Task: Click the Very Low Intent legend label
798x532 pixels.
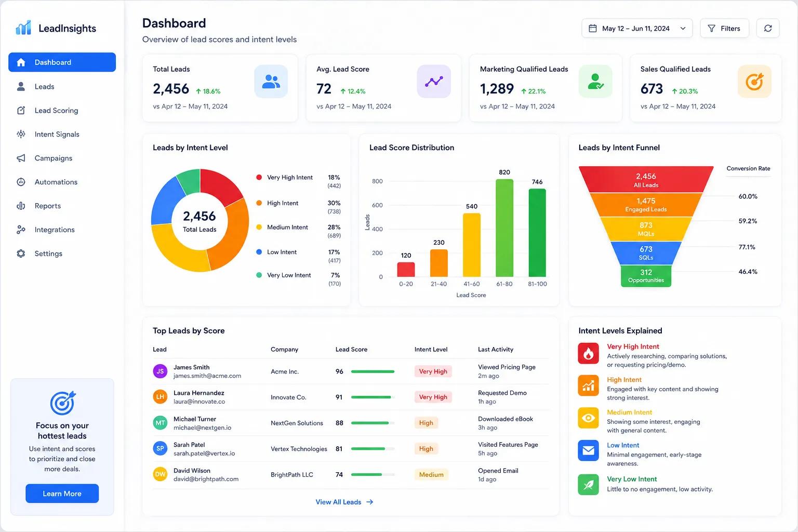Action: pos(289,275)
